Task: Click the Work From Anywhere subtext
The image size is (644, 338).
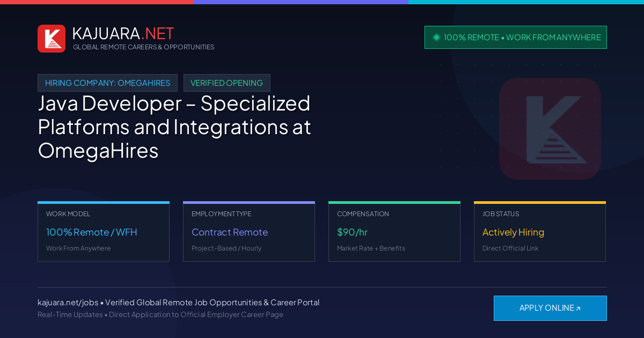Action: coord(78,248)
